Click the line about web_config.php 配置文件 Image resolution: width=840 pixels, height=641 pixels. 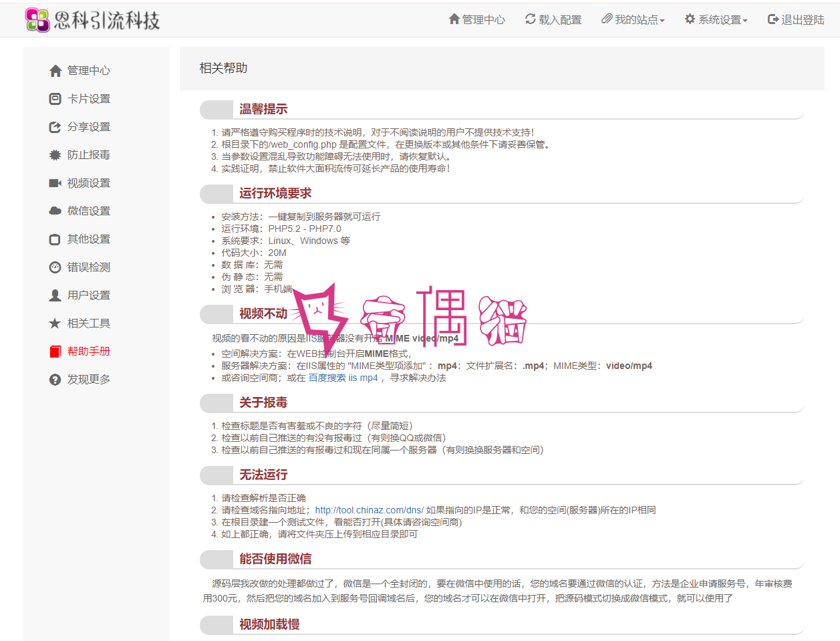tap(387, 145)
